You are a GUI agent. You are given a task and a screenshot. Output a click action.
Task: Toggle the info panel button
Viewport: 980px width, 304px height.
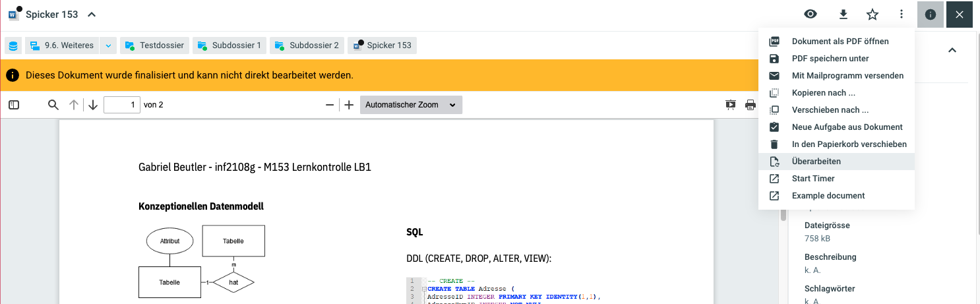pos(931,15)
